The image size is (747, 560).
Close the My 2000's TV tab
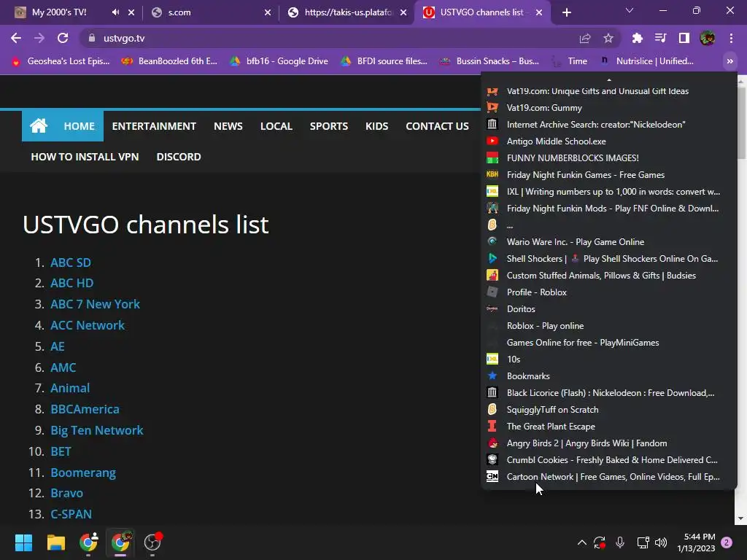(131, 12)
